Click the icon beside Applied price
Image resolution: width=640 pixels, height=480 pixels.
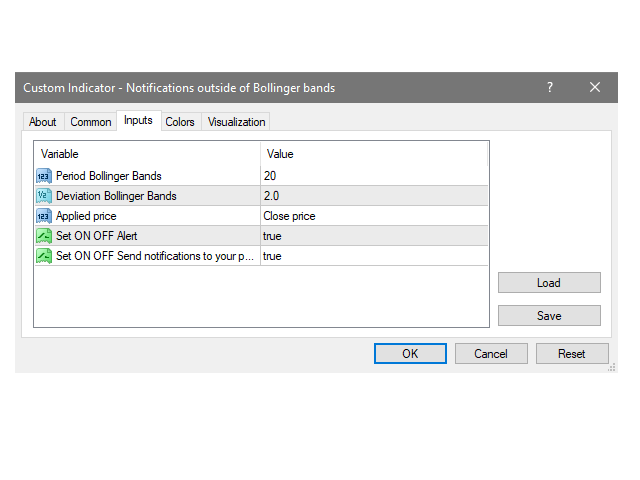click(44, 216)
